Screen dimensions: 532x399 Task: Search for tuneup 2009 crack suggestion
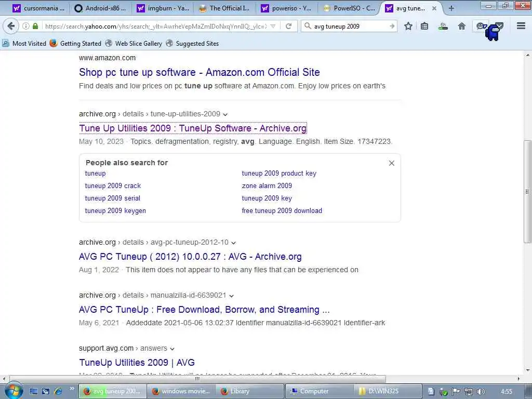113,186
